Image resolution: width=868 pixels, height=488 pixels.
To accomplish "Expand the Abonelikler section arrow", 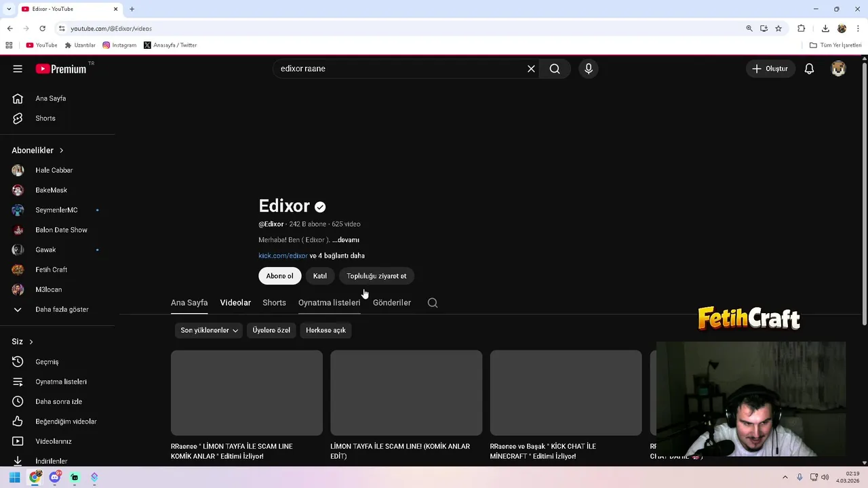I will pyautogui.click(x=61, y=150).
